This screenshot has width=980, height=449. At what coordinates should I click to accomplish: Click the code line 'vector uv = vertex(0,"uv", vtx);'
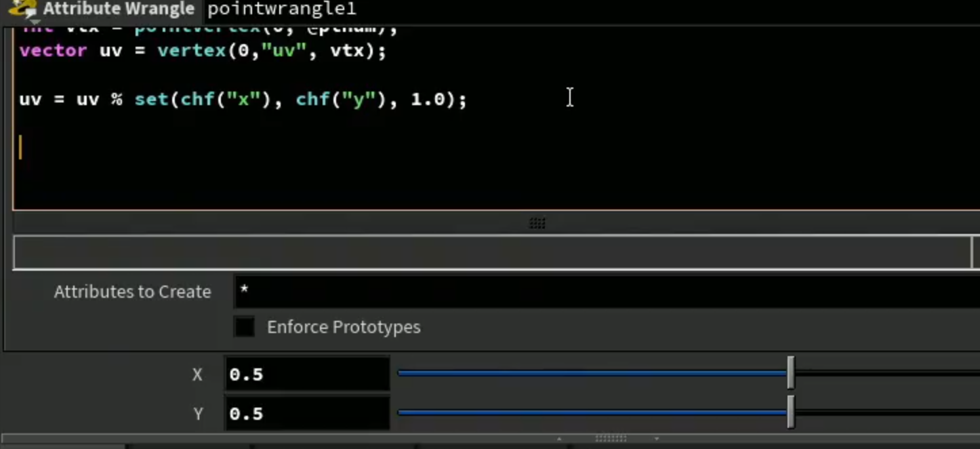(203, 51)
